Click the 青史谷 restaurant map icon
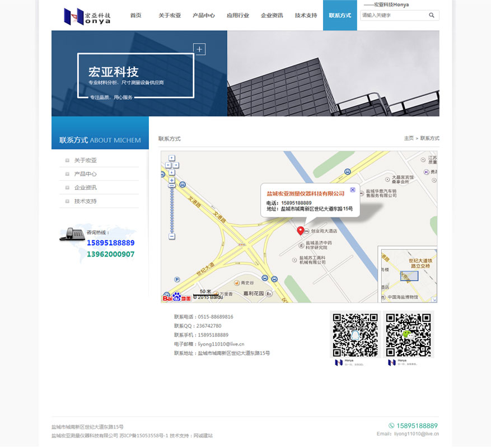The image size is (491, 448). 237,283
